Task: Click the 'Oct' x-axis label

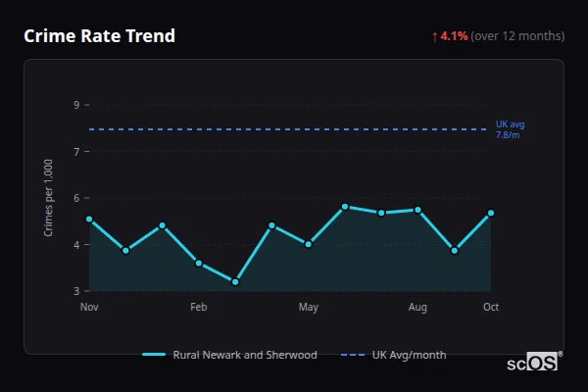Action: [x=491, y=307]
